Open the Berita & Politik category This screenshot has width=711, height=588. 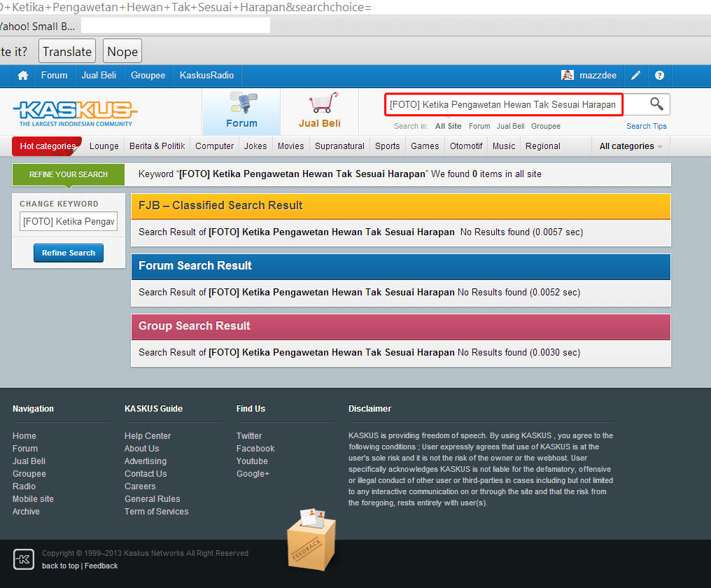click(x=157, y=146)
